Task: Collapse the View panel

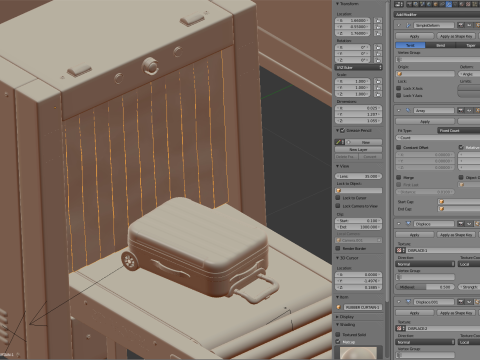Action: click(x=337, y=166)
